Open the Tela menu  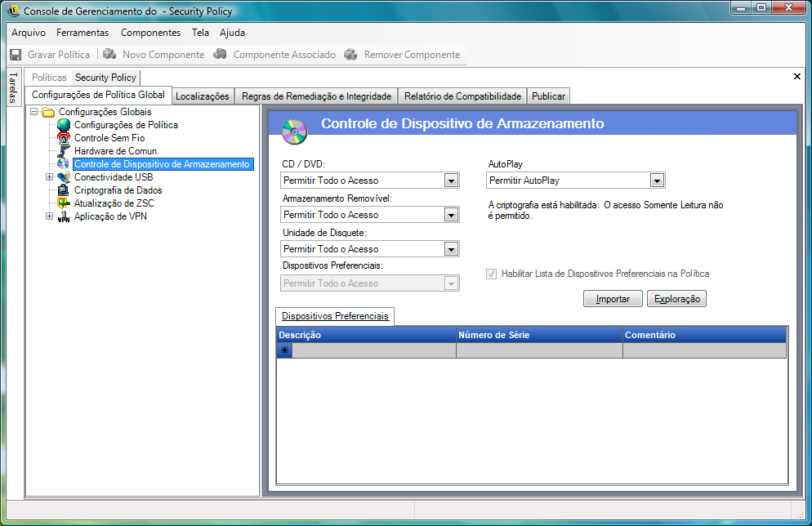tap(200, 33)
